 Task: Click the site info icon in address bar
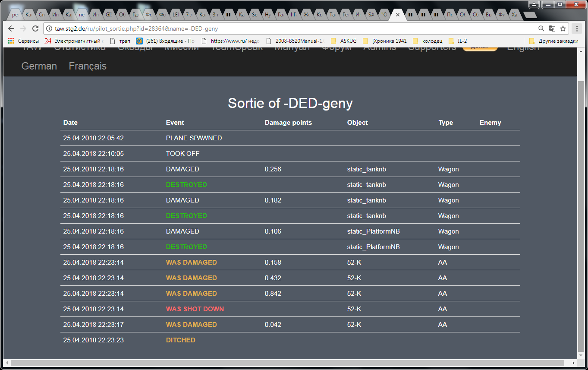(x=49, y=29)
